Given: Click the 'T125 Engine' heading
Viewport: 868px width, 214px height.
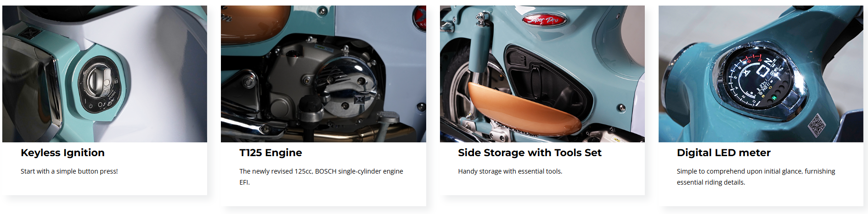Looking at the screenshot, I should pyautogui.click(x=271, y=153).
